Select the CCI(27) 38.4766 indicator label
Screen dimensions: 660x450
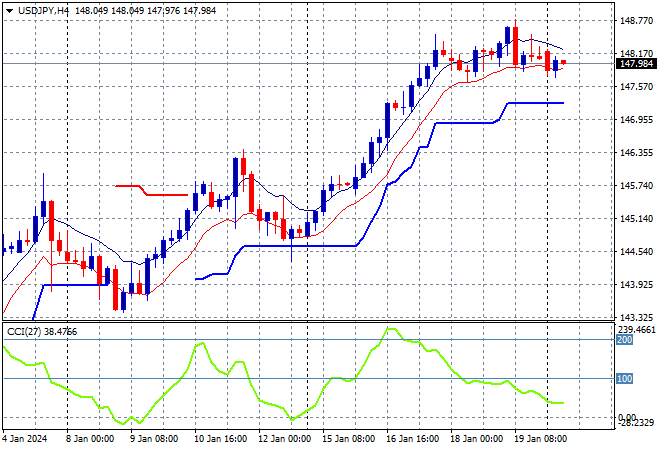tap(42, 332)
